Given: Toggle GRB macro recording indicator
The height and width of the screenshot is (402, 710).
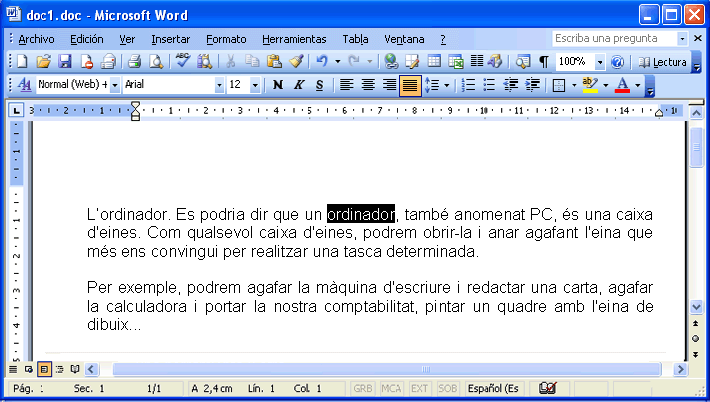Looking at the screenshot, I should tap(363, 388).
